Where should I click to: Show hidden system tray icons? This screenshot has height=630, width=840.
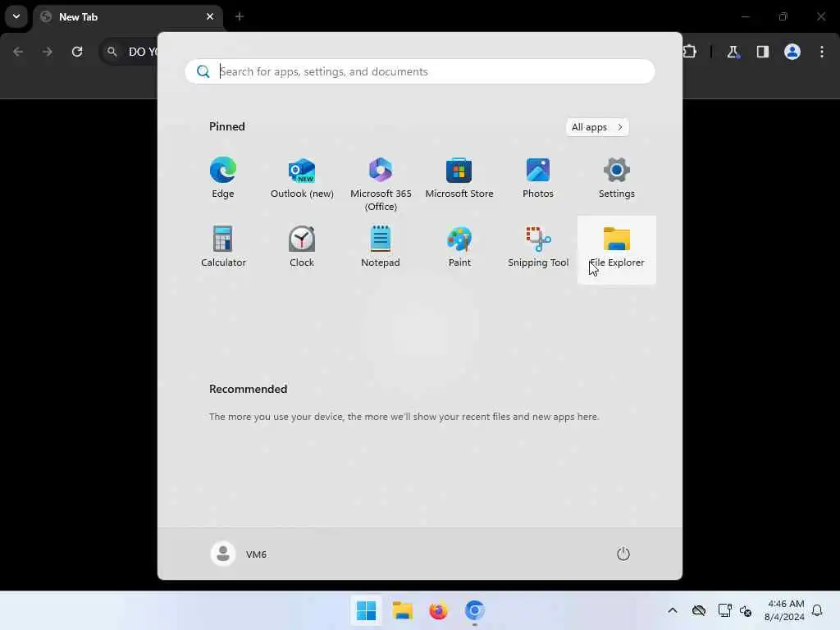pos(673,610)
